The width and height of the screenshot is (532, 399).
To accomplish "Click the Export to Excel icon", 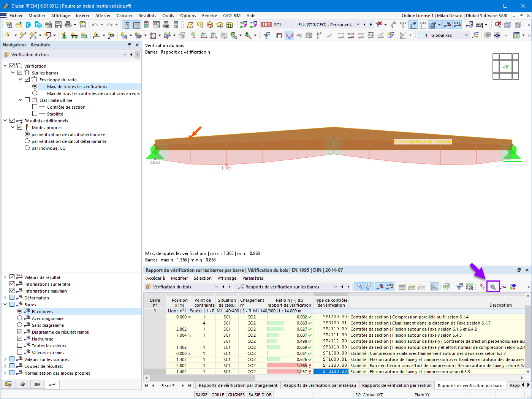I will (447, 287).
